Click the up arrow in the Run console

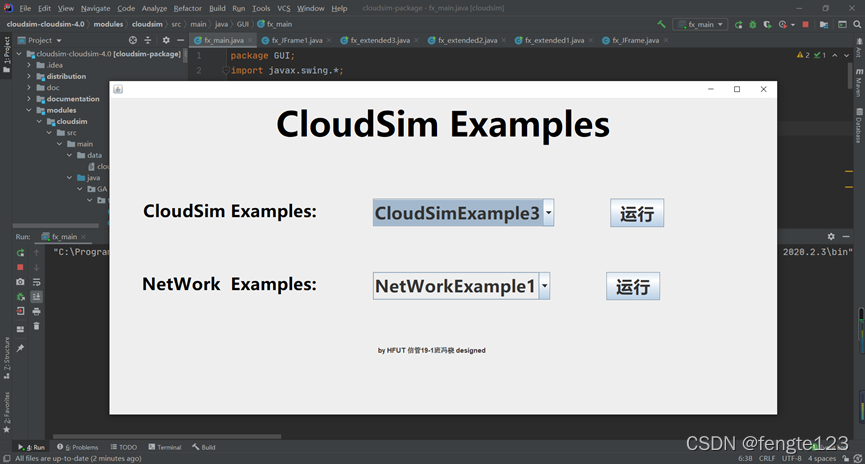point(36,253)
